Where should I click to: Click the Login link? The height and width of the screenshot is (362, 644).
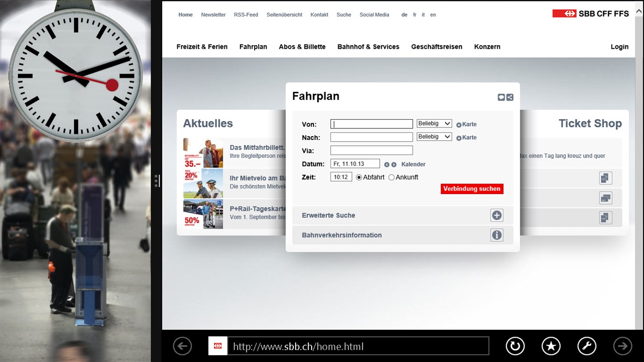pyautogui.click(x=620, y=47)
